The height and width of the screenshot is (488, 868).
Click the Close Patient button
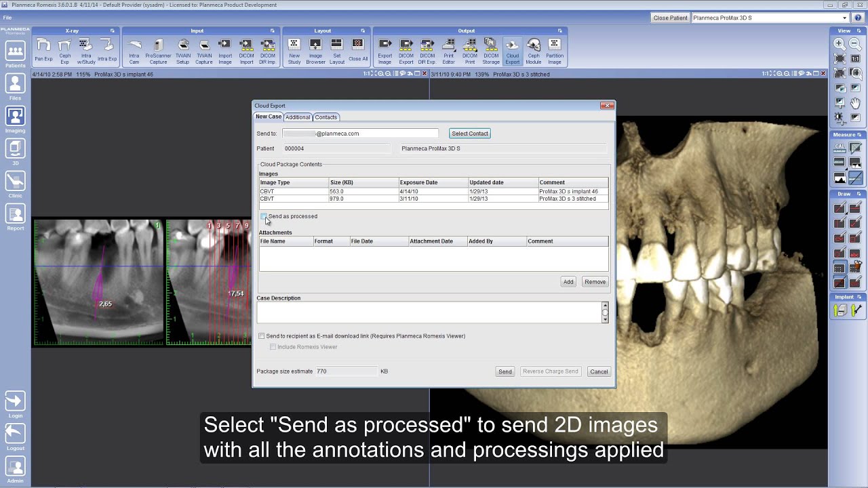(670, 18)
